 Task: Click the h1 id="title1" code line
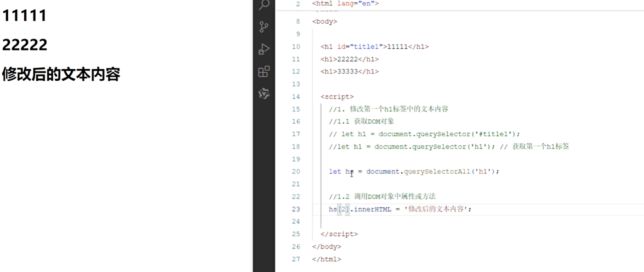point(374,46)
